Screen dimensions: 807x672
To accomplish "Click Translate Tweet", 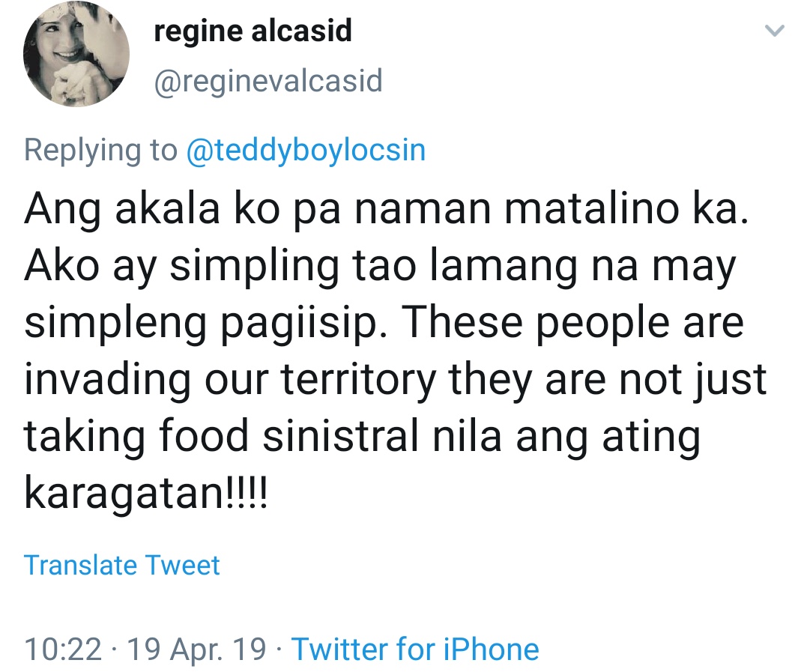I will (x=122, y=565).
